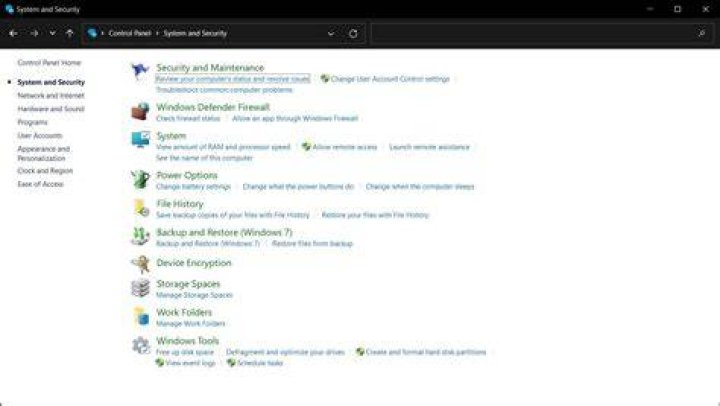Click Check firewall status link
Screen dimensions: 720x406
click(x=188, y=118)
